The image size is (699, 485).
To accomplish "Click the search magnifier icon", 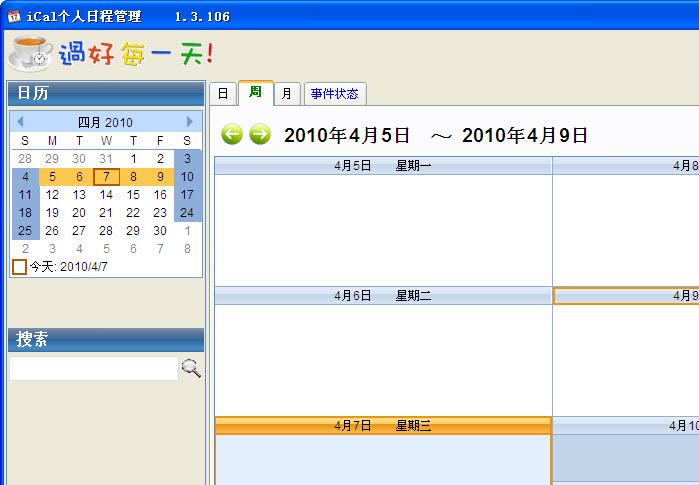I will click(191, 369).
